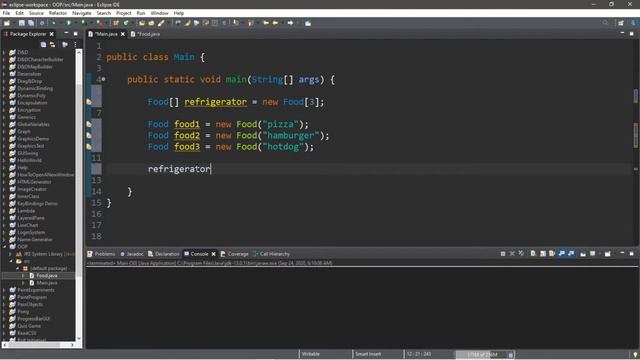The width and height of the screenshot is (640, 360).
Task: Open the Navigate menu
Action: (x=82, y=13)
